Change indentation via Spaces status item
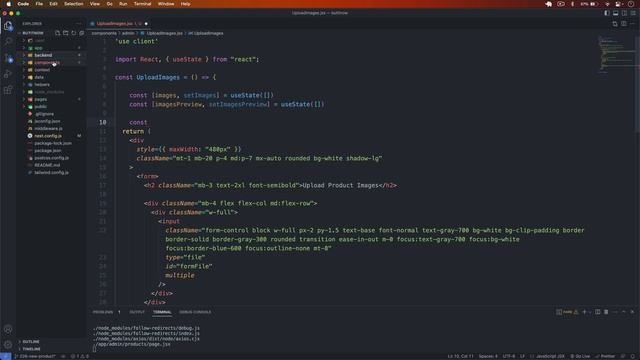 pos(488,356)
